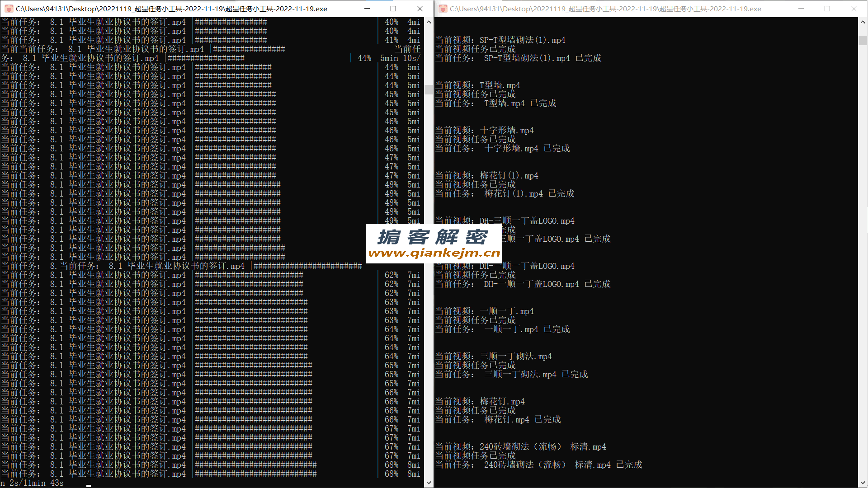This screenshot has height=488, width=868.
Task: Click the line '当前视频: SP-T型墙砌法(1).mp4'
Action: coord(500,40)
